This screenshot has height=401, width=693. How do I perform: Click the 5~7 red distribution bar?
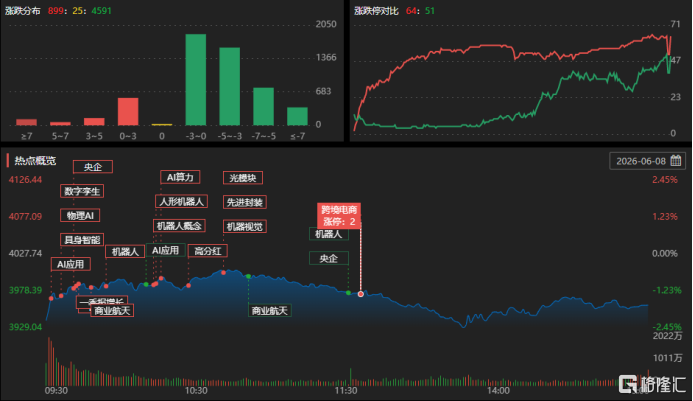(x=61, y=124)
